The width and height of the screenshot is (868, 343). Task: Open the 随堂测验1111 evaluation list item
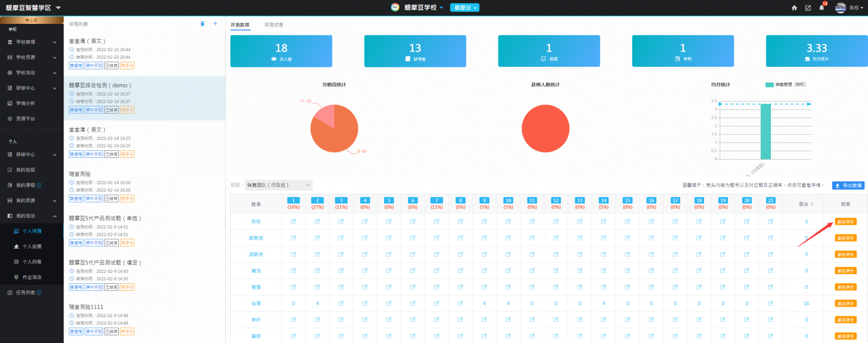pos(86,307)
